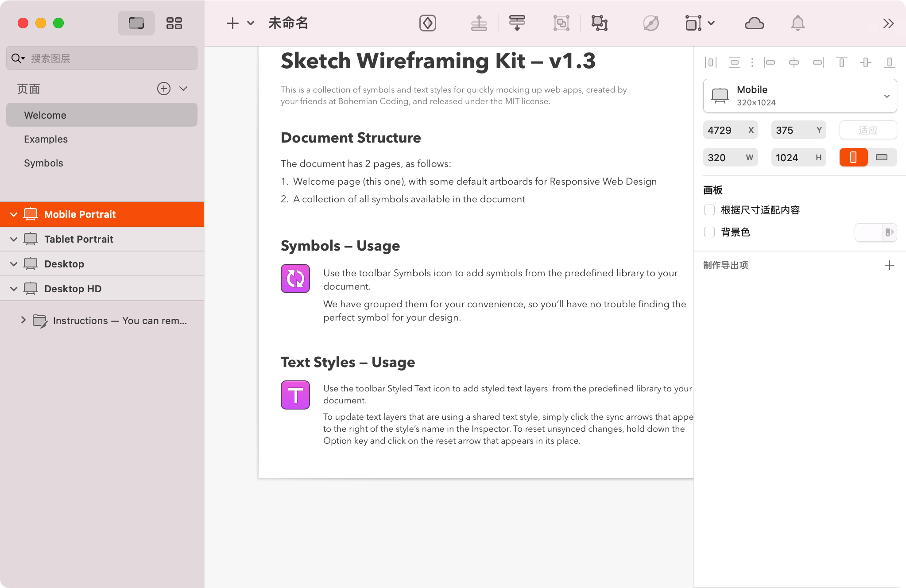The width and height of the screenshot is (906, 588).
Task: Open the background color swatch
Action: coord(875,232)
